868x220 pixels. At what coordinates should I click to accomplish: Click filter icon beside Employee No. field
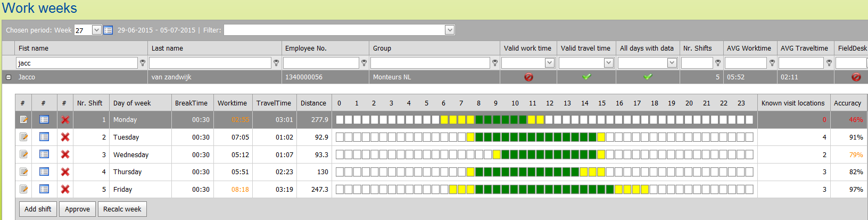pyautogui.click(x=364, y=63)
